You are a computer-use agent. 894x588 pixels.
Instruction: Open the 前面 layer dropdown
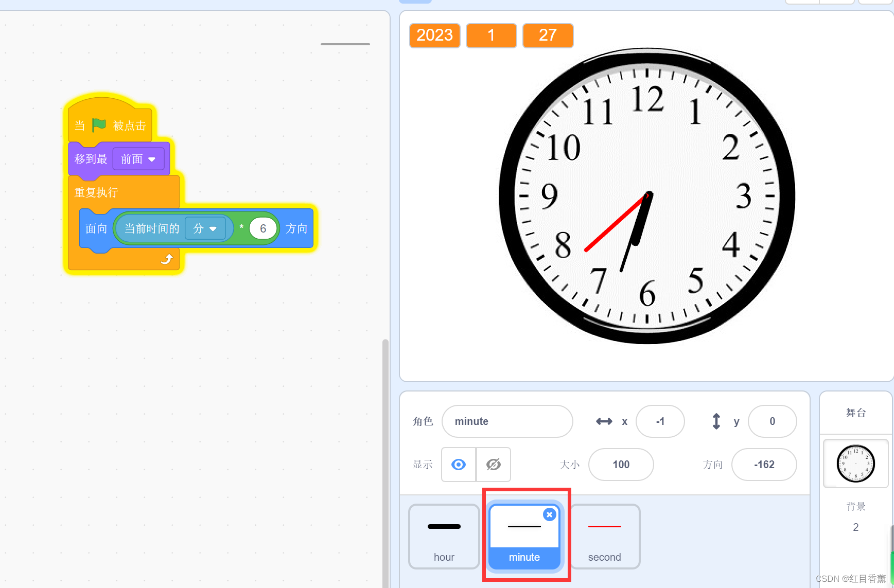(x=138, y=159)
